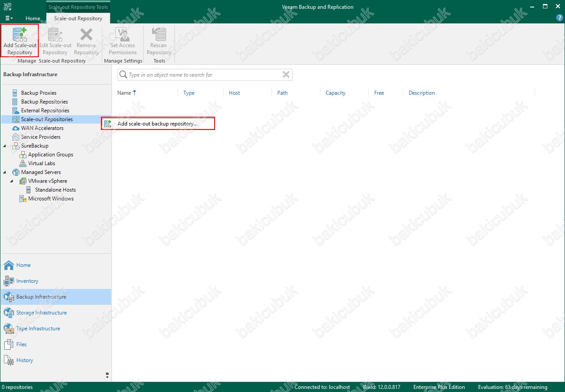Click Remove Repository ribbon button
Image resolution: width=565 pixels, height=392 pixels.
click(86, 41)
